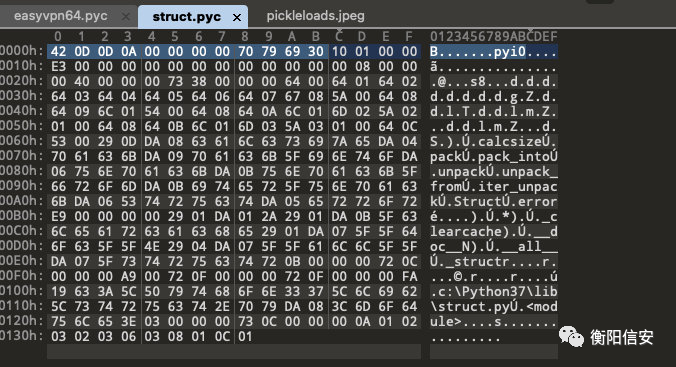Select byte E3 at row 0010h
The width and height of the screenshot is (676, 367).
58,66
